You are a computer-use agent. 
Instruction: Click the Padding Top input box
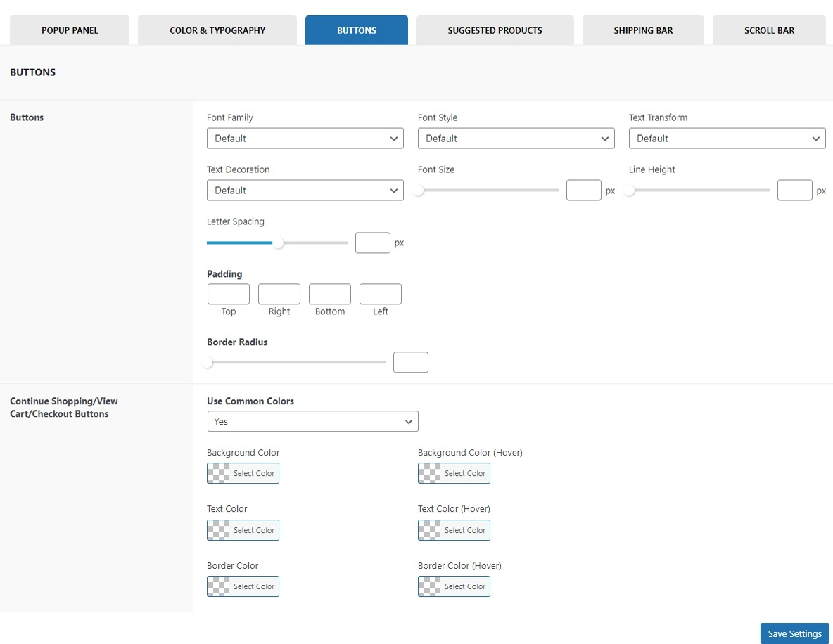click(229, 294)
